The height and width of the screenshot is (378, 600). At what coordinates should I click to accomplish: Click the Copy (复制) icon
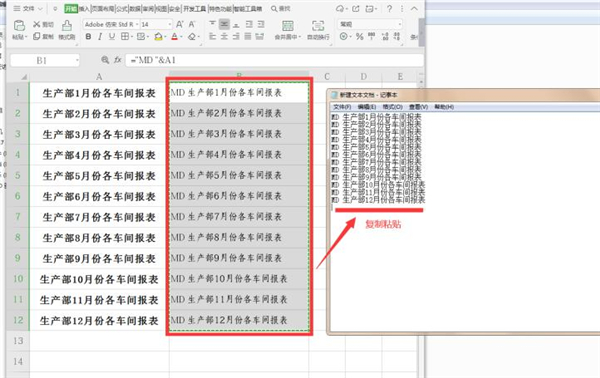click(x=37, y=36)
